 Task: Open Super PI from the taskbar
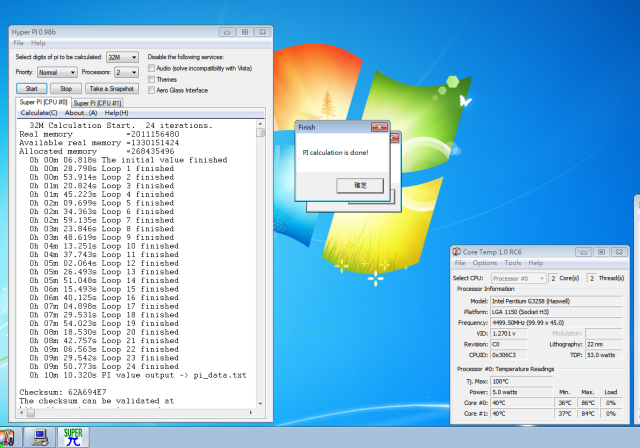(73, 437)
